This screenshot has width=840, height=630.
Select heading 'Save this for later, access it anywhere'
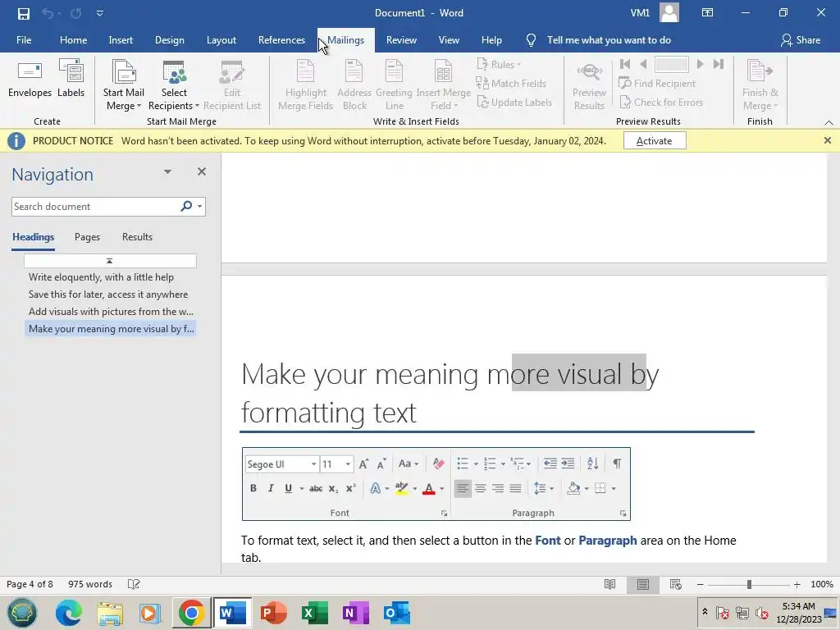(x=108, y=294)
